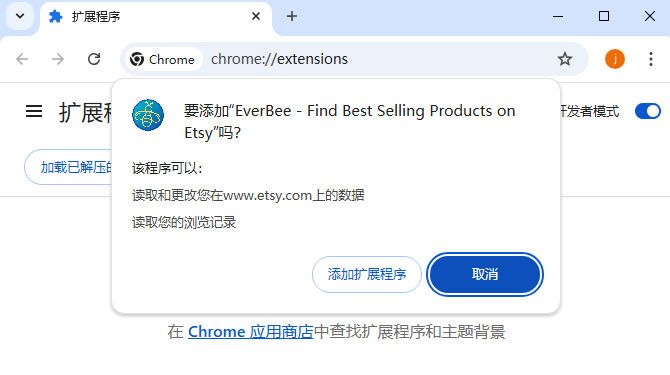Expand the tab search dropdown arrow

point(20,16)
